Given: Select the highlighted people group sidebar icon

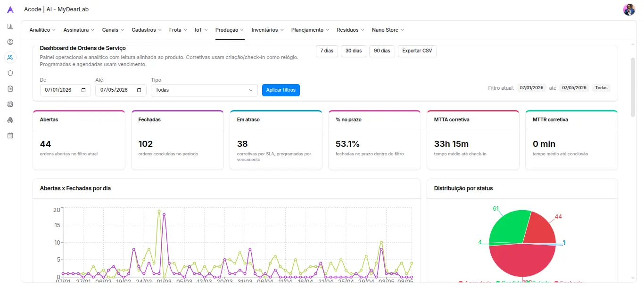Looking at the screenshot, I should [10, 58].
